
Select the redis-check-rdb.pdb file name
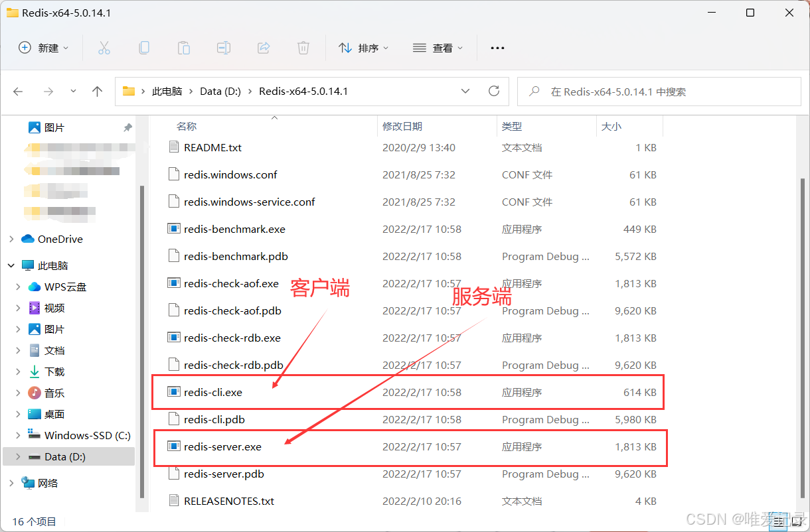(234, 365)
